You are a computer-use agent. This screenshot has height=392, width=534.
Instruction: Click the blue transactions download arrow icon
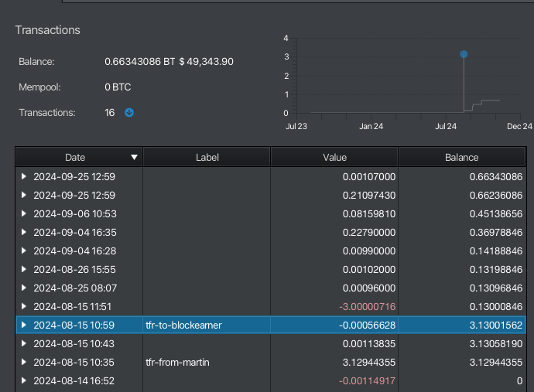point(129,113)
